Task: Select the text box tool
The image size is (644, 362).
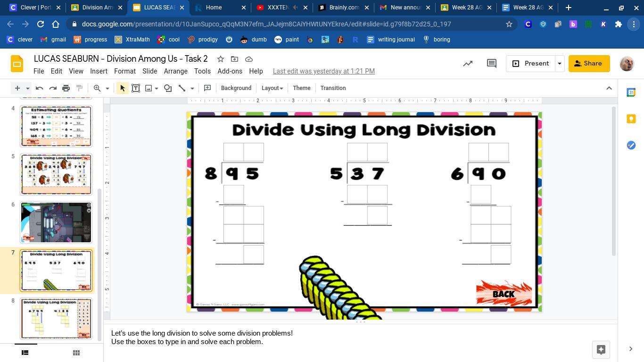Action: coord(136,88)
